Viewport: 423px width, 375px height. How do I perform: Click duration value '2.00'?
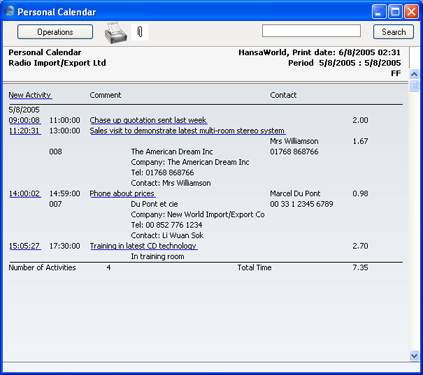click(x=360, y=120)
